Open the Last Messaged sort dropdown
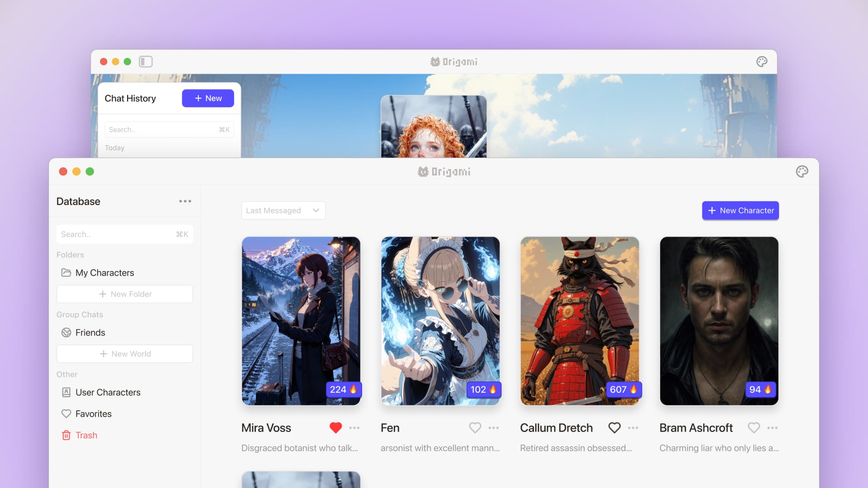Image resolution: width=868 pixels, height=488 pixels. [x=283, y=211]
